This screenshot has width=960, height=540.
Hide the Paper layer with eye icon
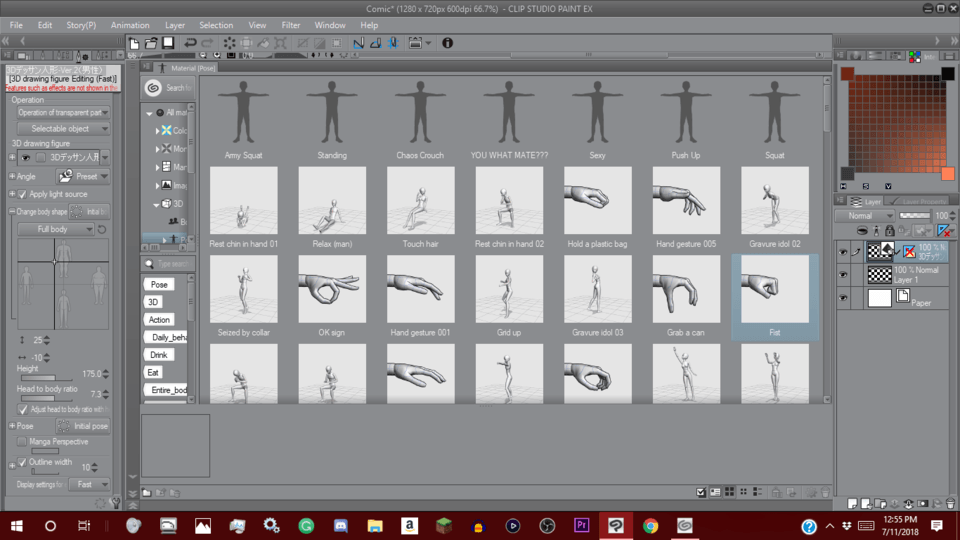pos(844,298)
